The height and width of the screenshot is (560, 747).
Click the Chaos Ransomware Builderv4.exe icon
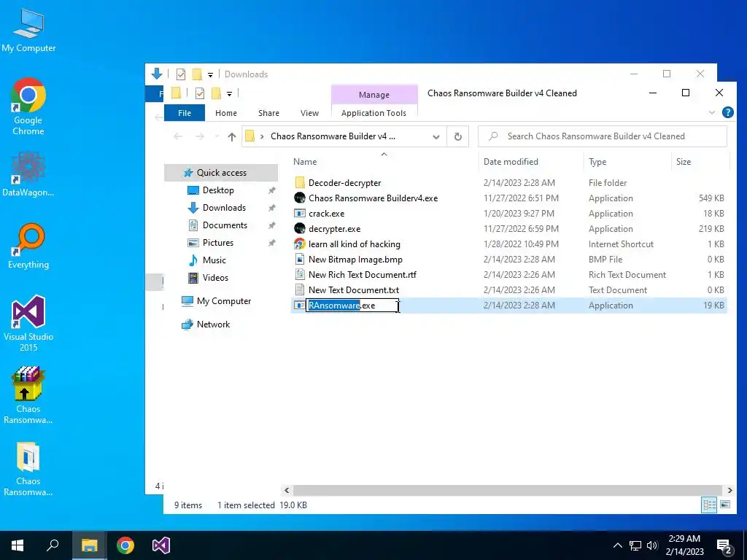300,198
